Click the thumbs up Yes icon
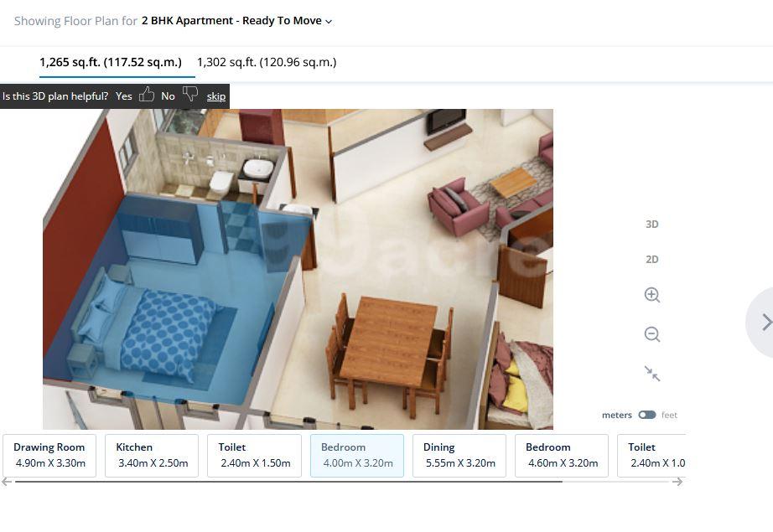The image size is (773, 532). point(147,94)
